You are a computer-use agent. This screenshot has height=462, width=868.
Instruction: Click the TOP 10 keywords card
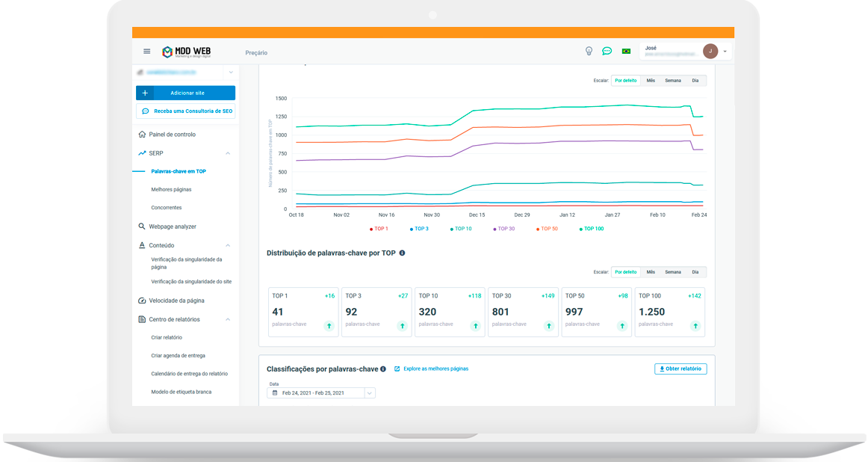pos(449,312)
